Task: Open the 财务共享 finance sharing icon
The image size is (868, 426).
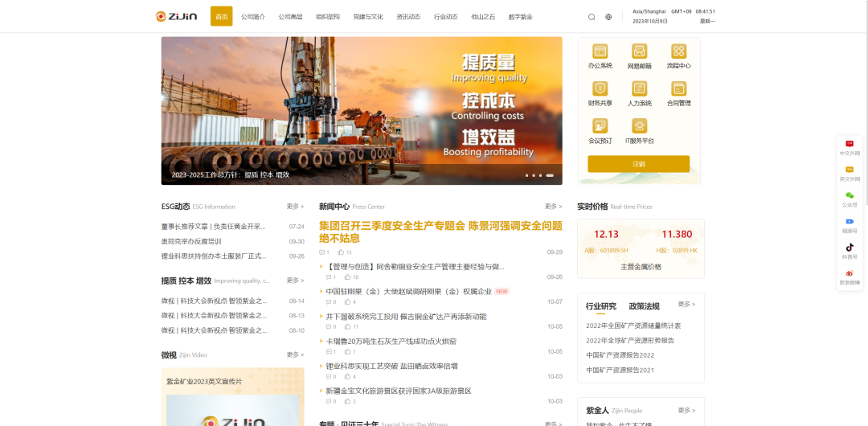Action: [x=600, y=89]
